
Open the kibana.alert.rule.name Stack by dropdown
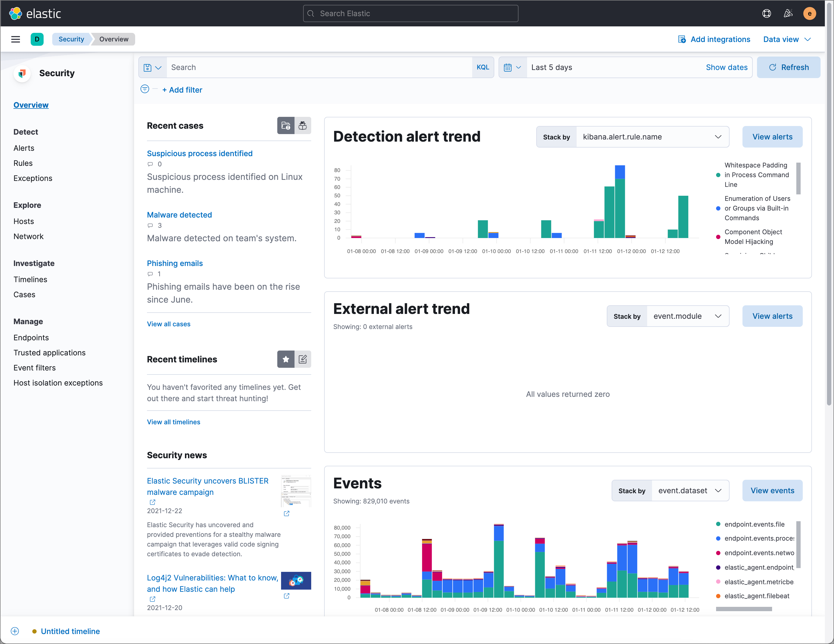[x=652, y=136]
